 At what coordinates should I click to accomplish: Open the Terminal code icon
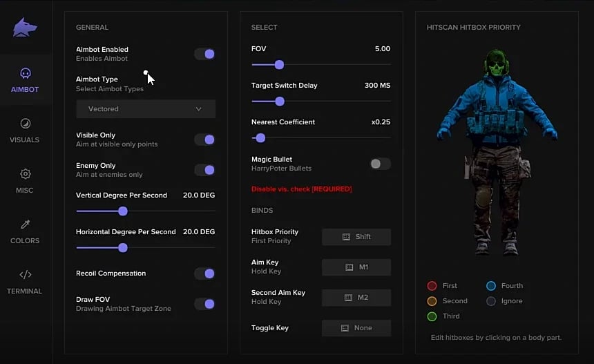tap(25, 275)
